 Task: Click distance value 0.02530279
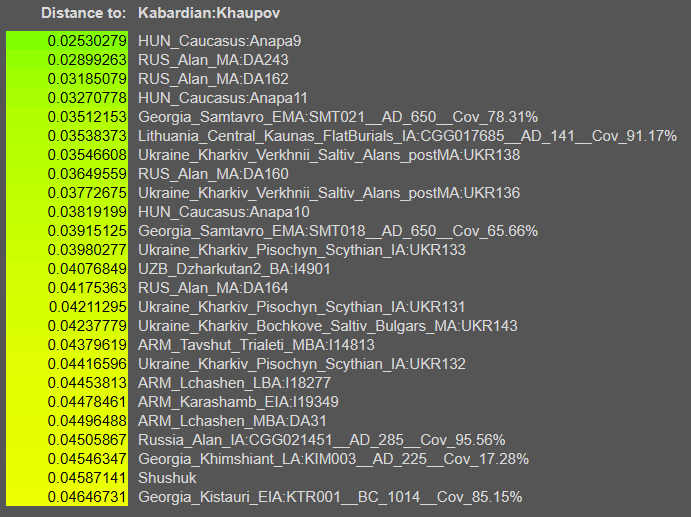(87, 41)
